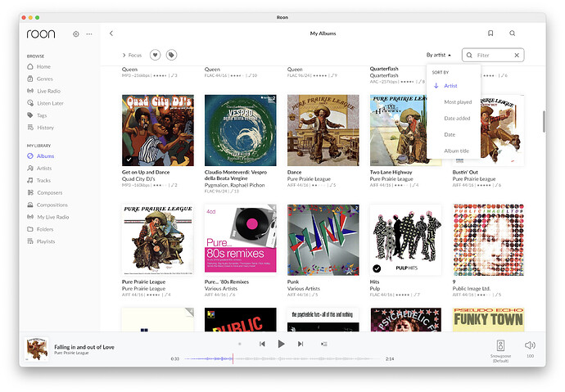This screenshot has height=392, width=565.
Task: Click the small dot left of previous-track
Action: [240, 344]
